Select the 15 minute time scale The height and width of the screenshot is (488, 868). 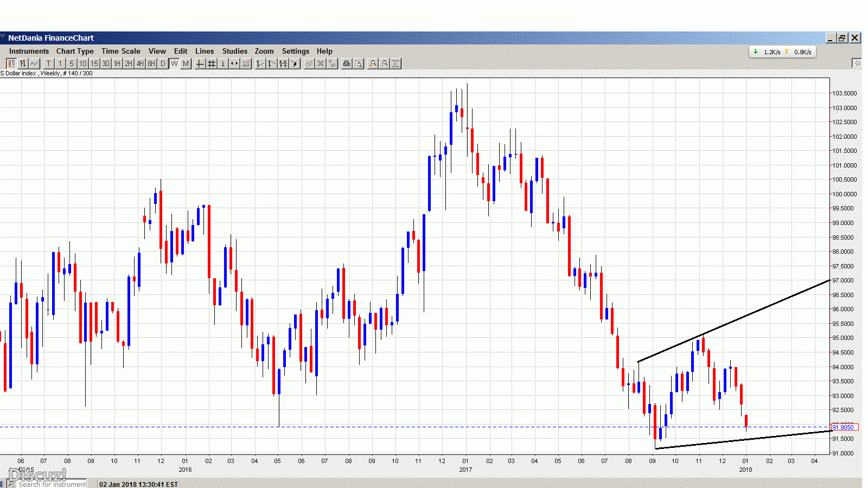click(x=94, y=63)
